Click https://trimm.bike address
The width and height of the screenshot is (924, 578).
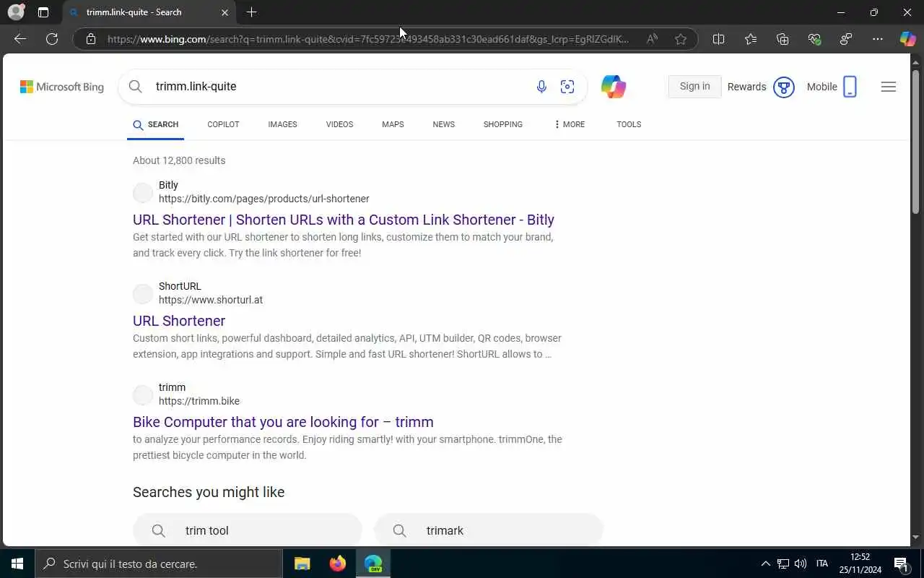click(x=199, y=401)
